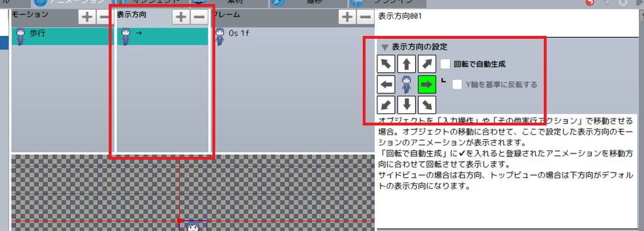644x231 pixels.
Task: Add a new motion with the plus button
Action: pos(87,17)
